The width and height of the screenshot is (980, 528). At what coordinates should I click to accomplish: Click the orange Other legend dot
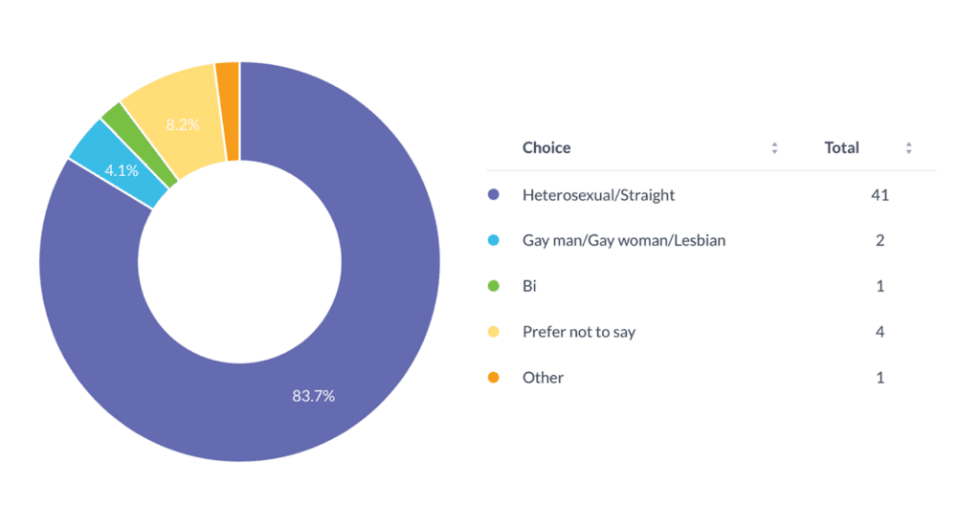(494, 378)
